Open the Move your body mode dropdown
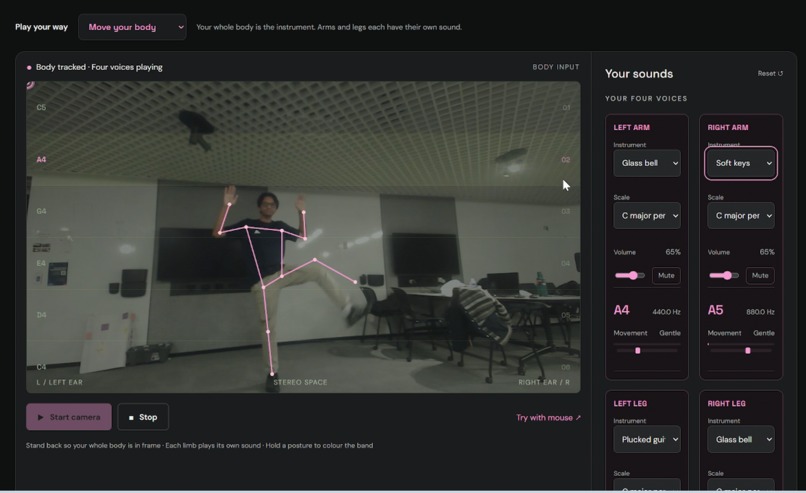This screenshot has height=493, width=806. (x=132, y=27)
